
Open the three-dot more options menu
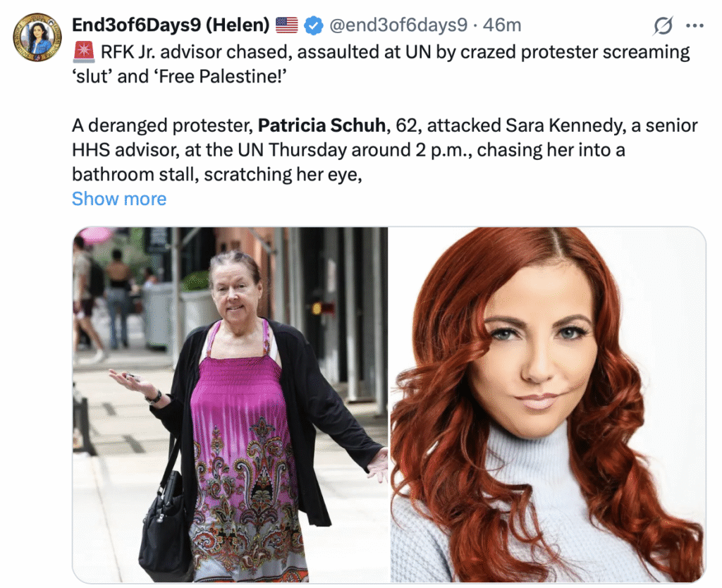(x=695, y=26)
